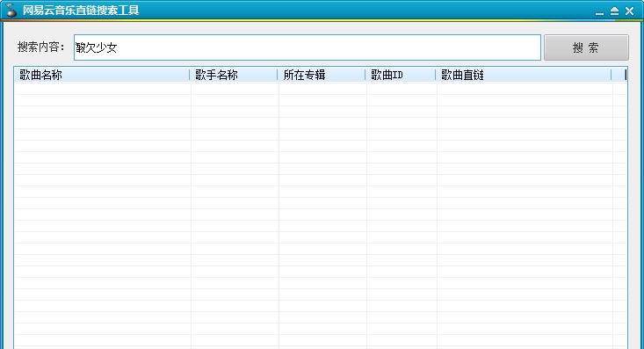Click the 歌曲直链 column header
Screen dimensions: 644x349
point(524,75)
